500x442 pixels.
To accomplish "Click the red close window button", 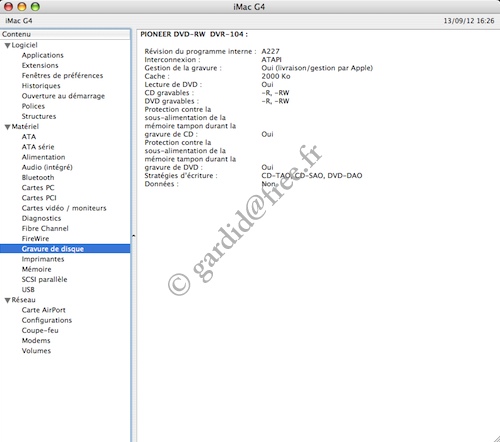I will [x=8, y=6].
